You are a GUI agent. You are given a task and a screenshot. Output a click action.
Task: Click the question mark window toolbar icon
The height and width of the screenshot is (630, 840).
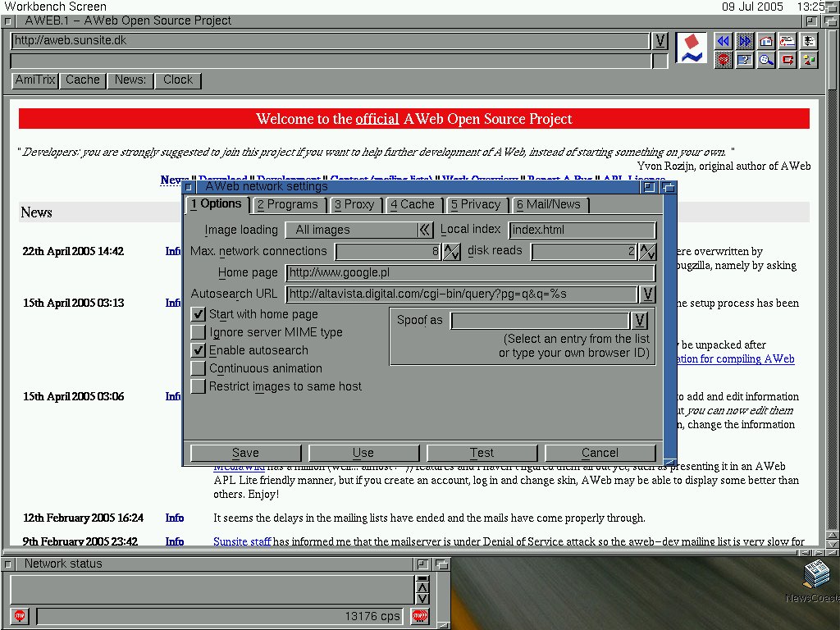click(745, 59)
